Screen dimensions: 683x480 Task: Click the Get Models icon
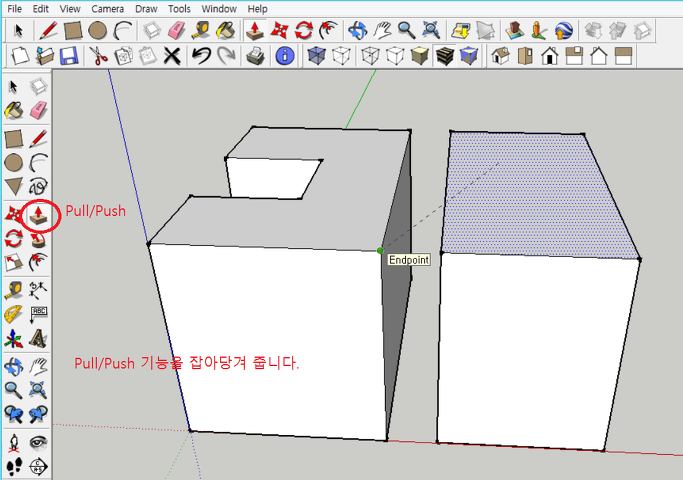[593, 30]
